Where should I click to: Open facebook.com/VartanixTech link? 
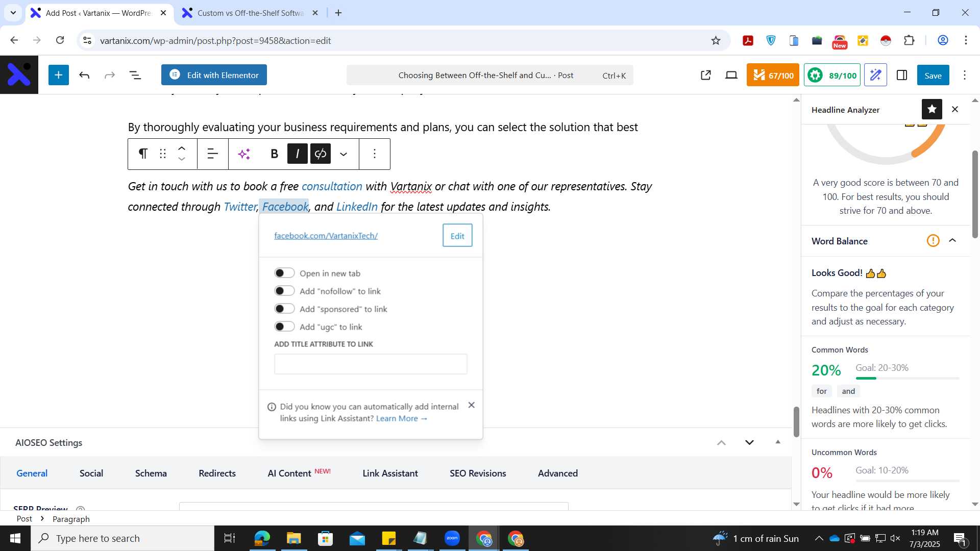[326, 235]
